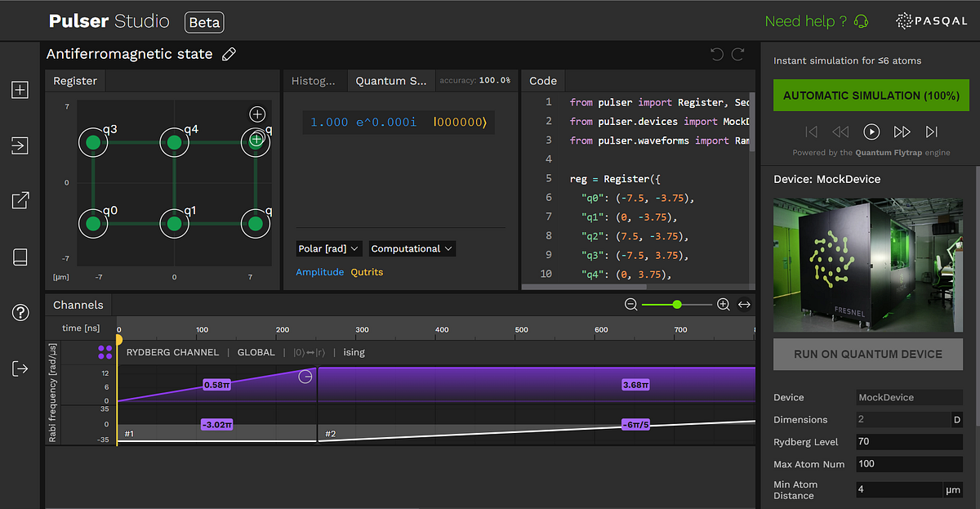Screen dimensions: 980x509
Task: Open documentation via the book icon
Action: coord(20,257)
